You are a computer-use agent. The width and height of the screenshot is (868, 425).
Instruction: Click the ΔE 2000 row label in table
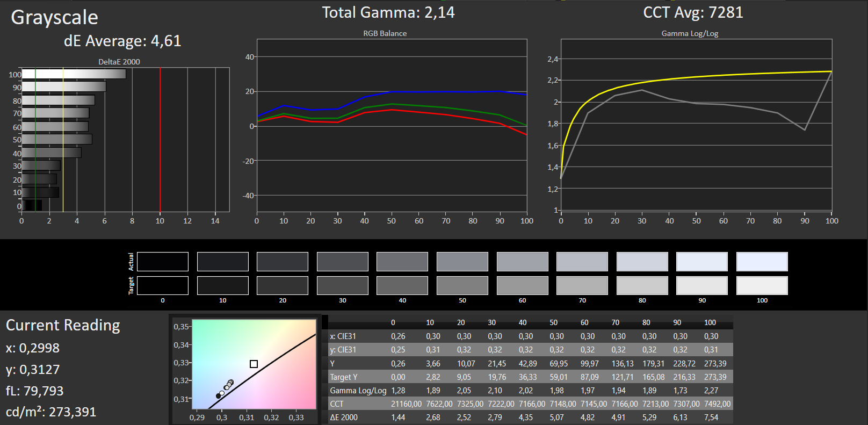[x=344, y=417]
